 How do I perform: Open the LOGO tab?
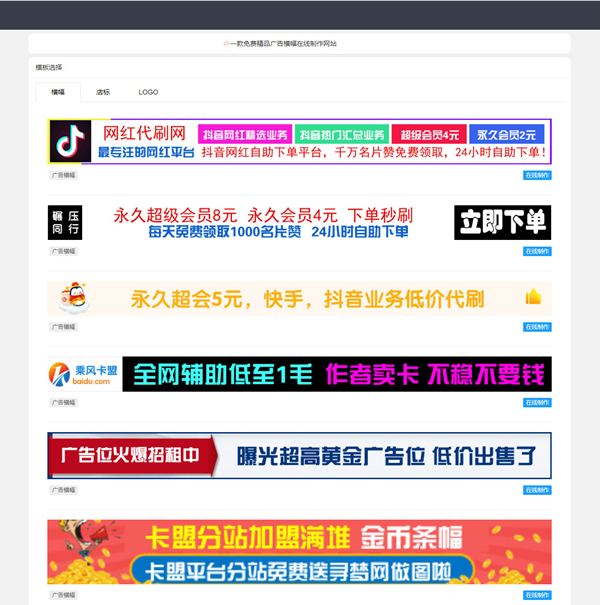tap(148, 92)
